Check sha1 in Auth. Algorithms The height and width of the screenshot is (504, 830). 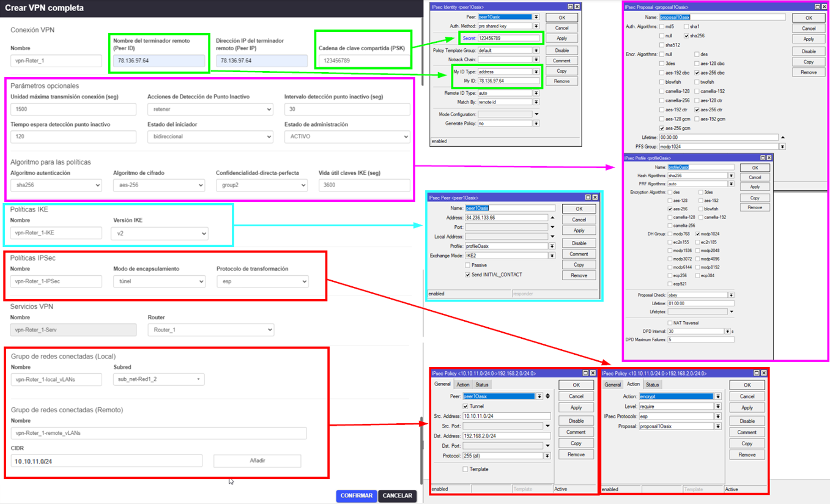tap(687, 27)
